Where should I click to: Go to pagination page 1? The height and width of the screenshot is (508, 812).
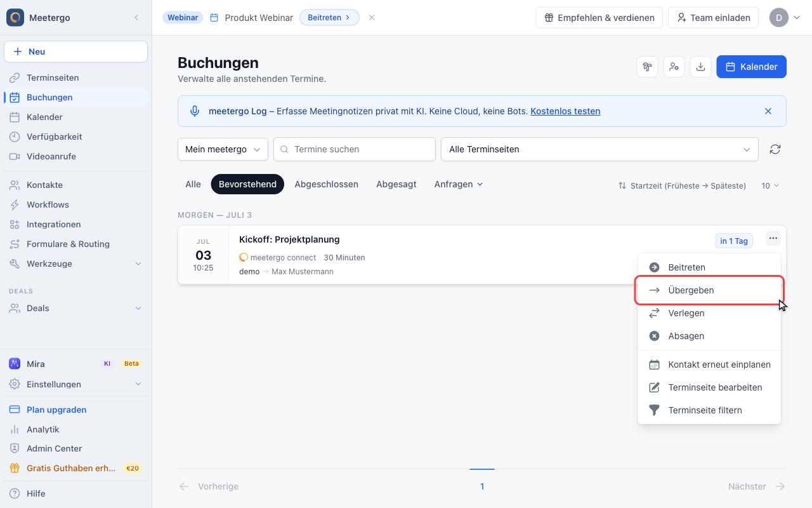[482, 486]
